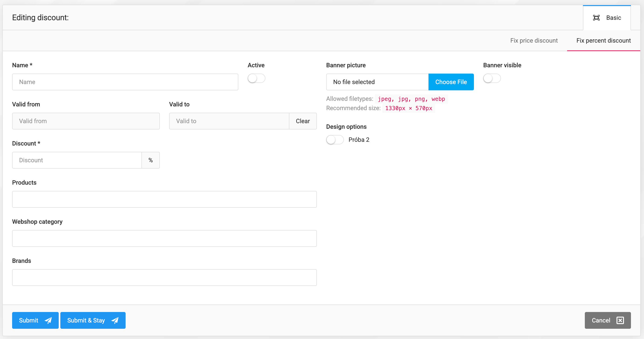Clear the Valid to date
This screenshot has width=644, height=339.
click(303, 121)
